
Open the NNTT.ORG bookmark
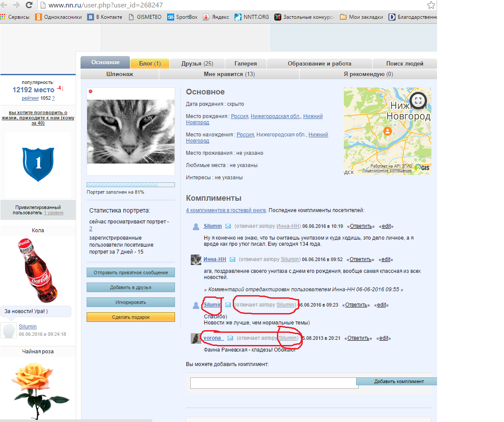click(x=252, y=17)
